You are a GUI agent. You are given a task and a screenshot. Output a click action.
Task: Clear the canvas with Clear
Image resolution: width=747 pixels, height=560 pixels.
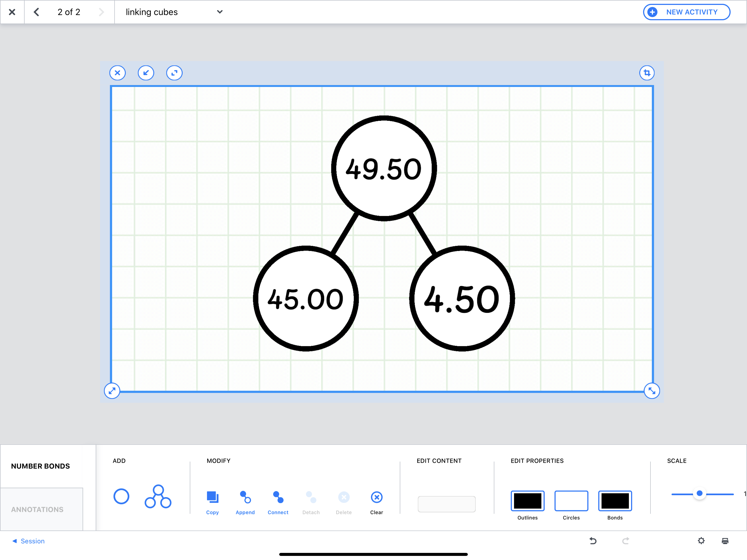(377, 503)
